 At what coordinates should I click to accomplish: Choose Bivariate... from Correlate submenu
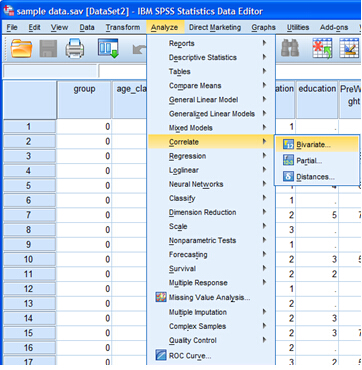tap(316, 145)
